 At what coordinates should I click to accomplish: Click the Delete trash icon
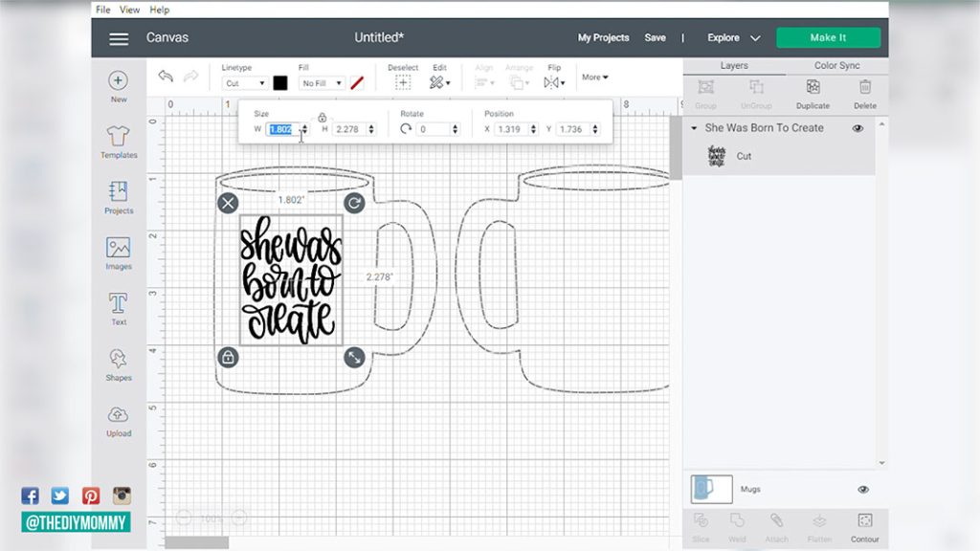(865, 87)
